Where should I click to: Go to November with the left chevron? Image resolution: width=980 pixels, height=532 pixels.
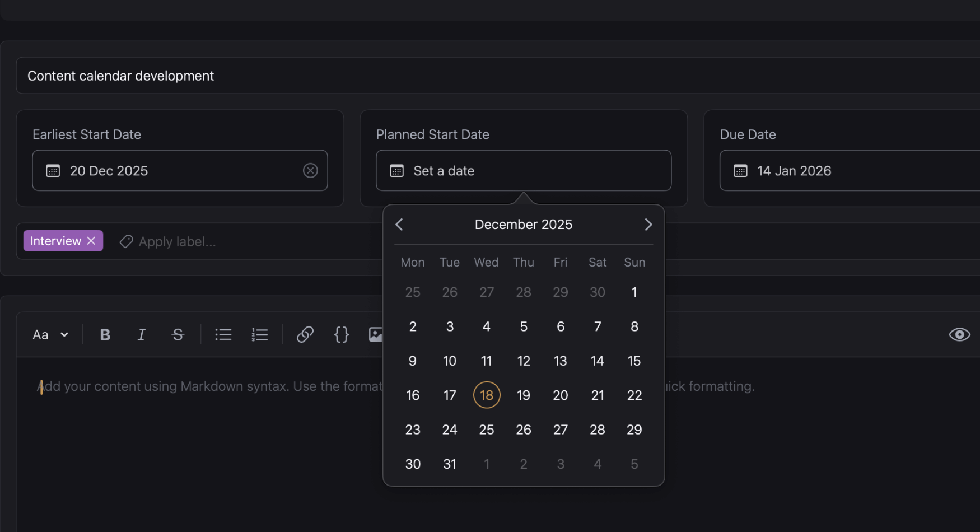[399, 224]
